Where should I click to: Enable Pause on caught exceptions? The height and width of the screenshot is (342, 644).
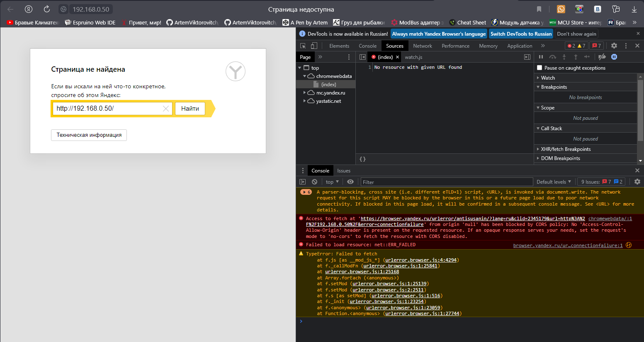[x=540, y=68]
